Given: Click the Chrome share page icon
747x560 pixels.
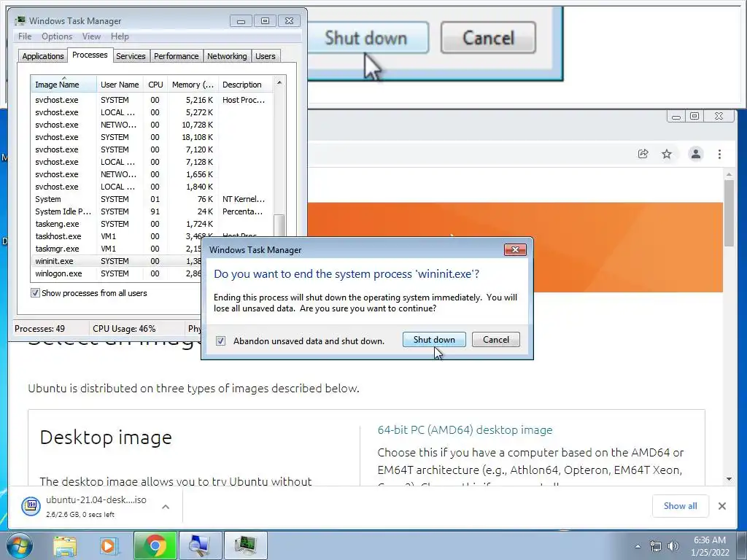Looking at the screenshot, I should [643, 154].
